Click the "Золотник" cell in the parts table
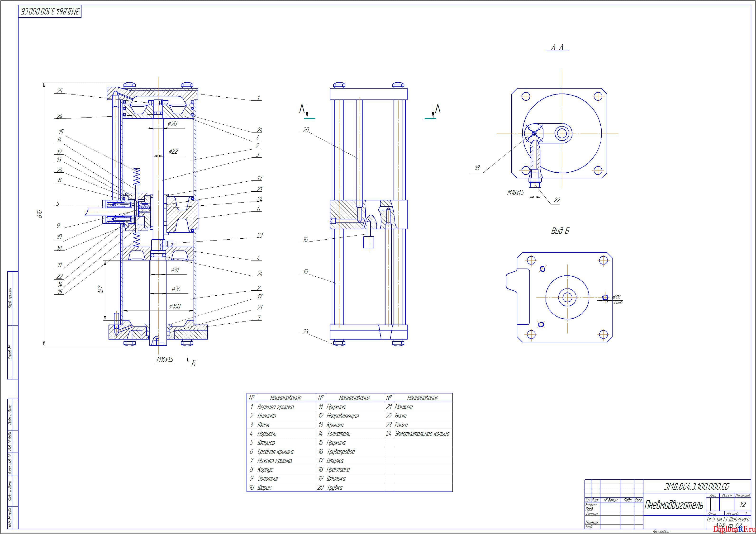Screen dimensions: 756x534 click(x=268, y=478)
